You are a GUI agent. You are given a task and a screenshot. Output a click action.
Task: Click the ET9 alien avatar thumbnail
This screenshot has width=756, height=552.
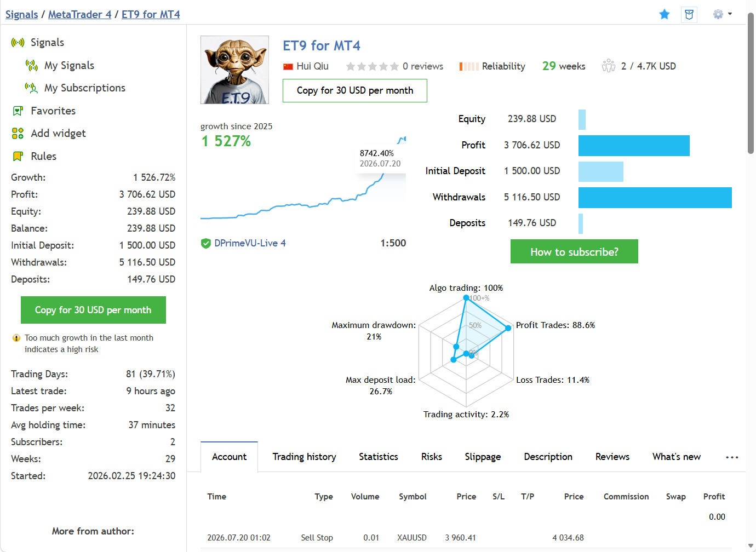pyautogui.click(x=234, y=70)
